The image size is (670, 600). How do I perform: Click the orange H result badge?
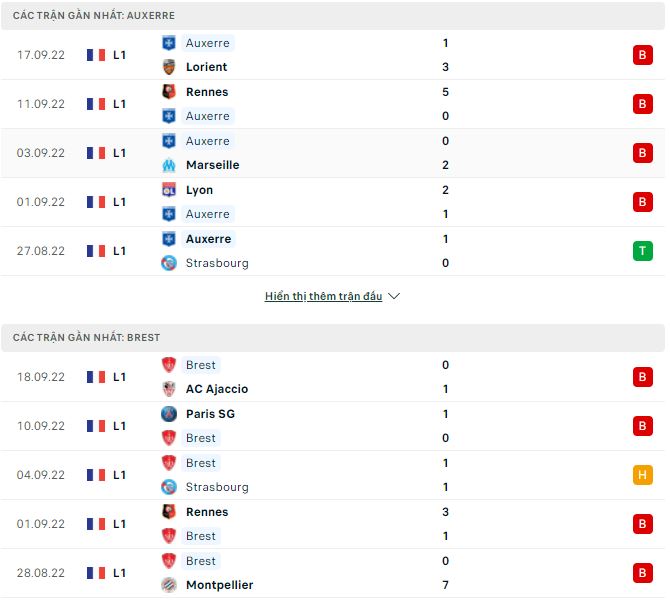point(642,475)
